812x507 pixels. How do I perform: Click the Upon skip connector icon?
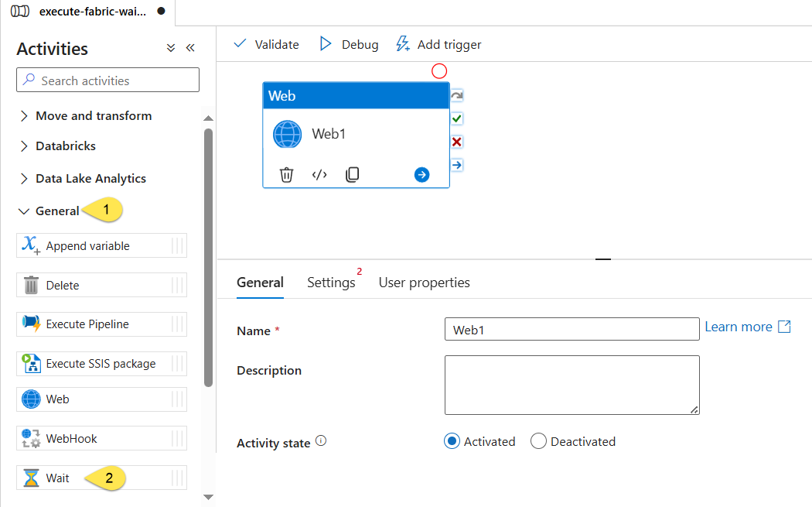coord(457,95)
